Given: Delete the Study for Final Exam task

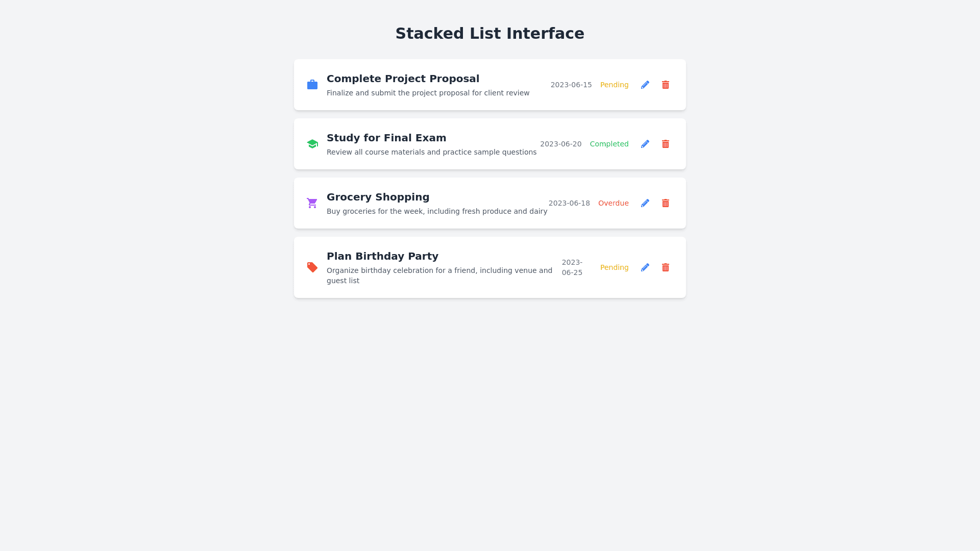Looking at the screenshot, I should [666, 144].
